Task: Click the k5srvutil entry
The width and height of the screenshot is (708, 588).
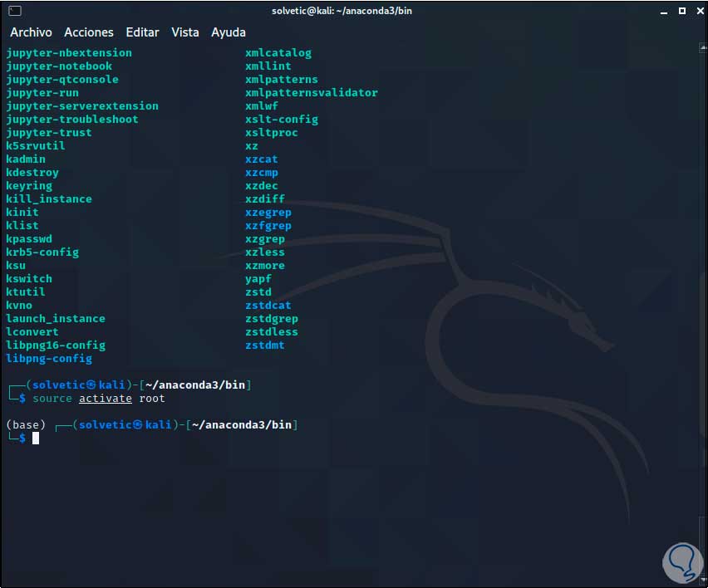Action: pyautogui.click(x=36, y=146)
